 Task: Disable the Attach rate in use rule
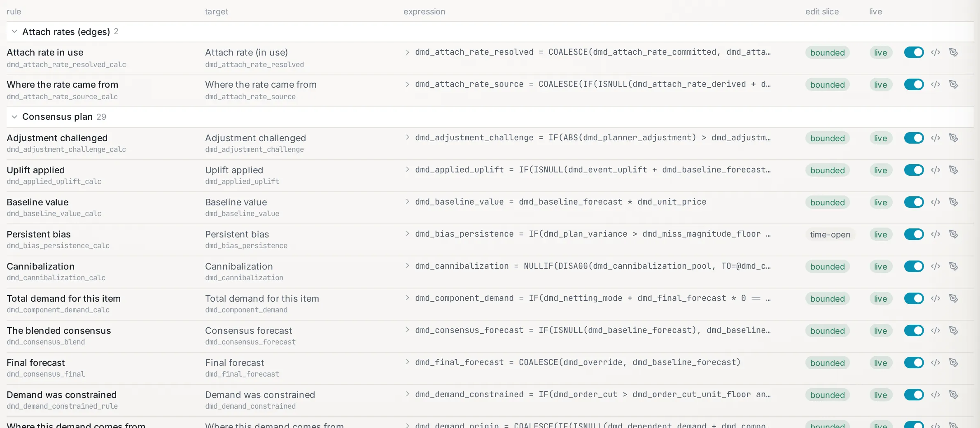click(x=914, y=52)
